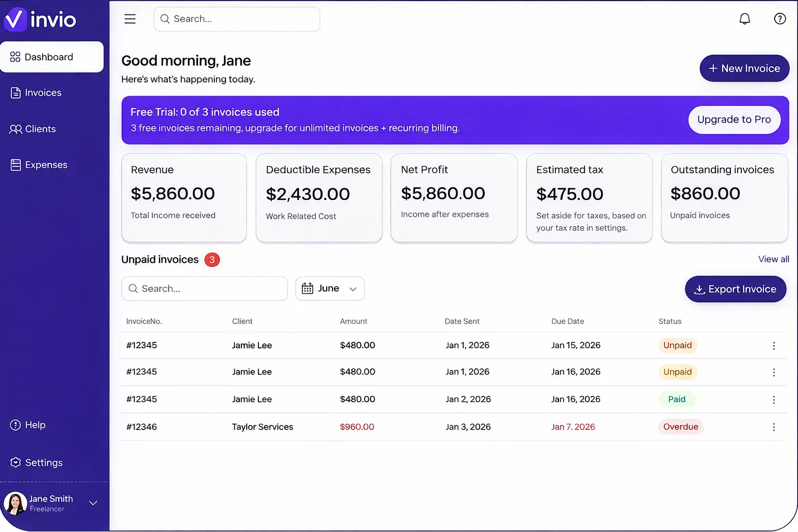The image size is (798, 532).
Task: Create a New Invoice
Action: click(744, 69)
